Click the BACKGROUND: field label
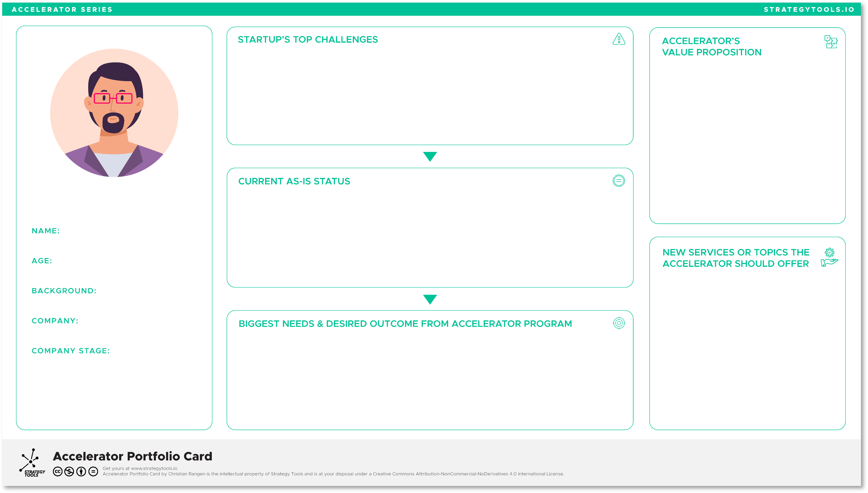The width and height of the screenshot is (868, 493). (64, 291)
